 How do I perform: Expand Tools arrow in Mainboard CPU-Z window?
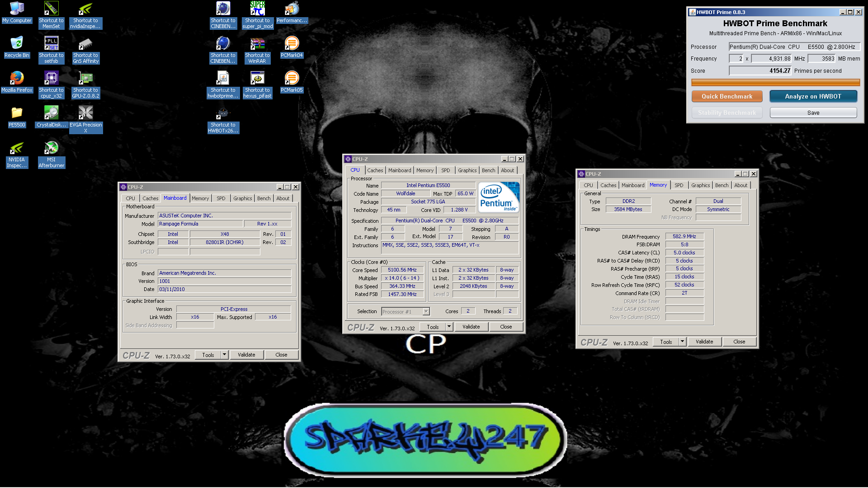(x=224, y=355)
